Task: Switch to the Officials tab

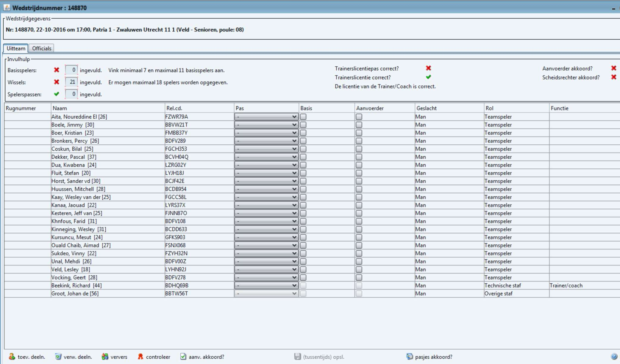Action: pos(41,48)
